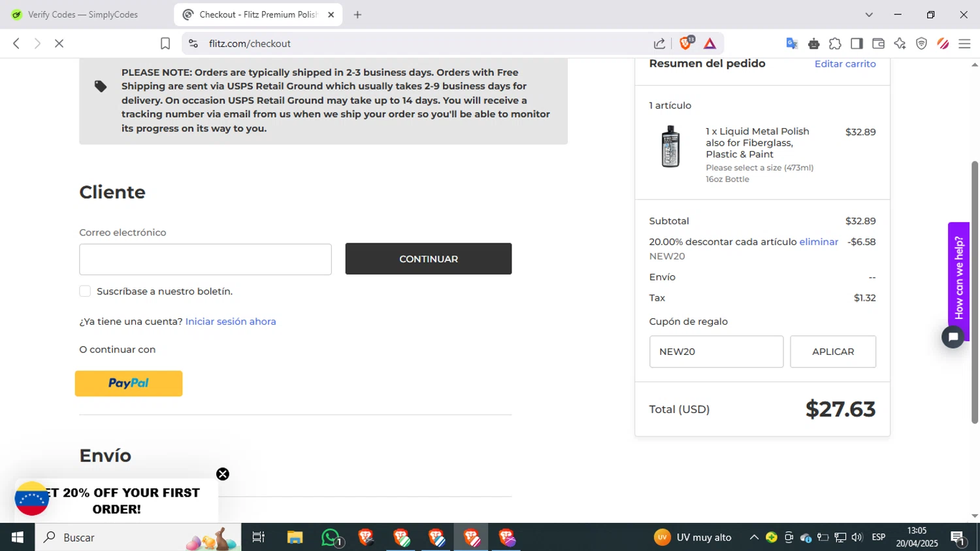Click Total amount $27.63
Viewport: 980px width, 551px height.
tap(840, 409)
